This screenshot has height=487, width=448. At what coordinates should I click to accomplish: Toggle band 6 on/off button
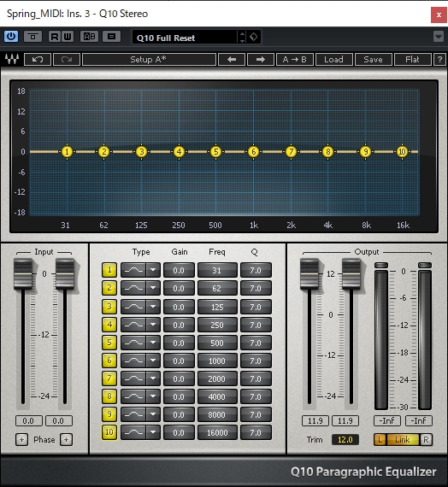pos(109,361)
